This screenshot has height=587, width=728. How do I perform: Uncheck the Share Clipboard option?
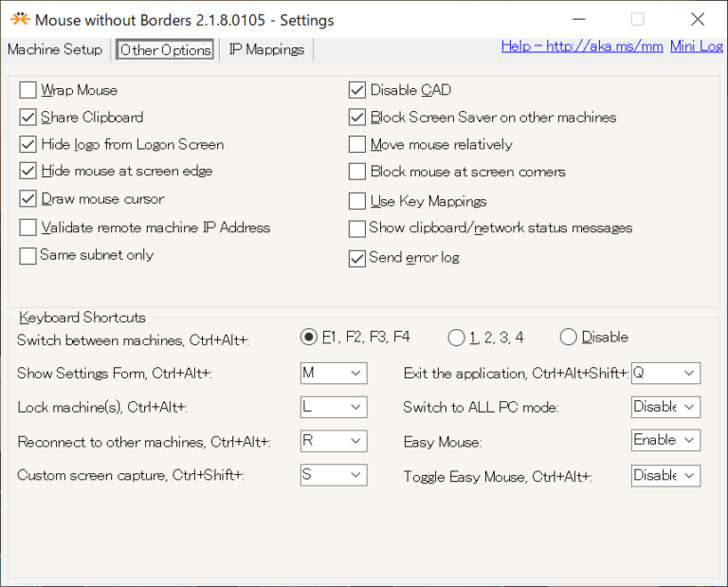28,118
